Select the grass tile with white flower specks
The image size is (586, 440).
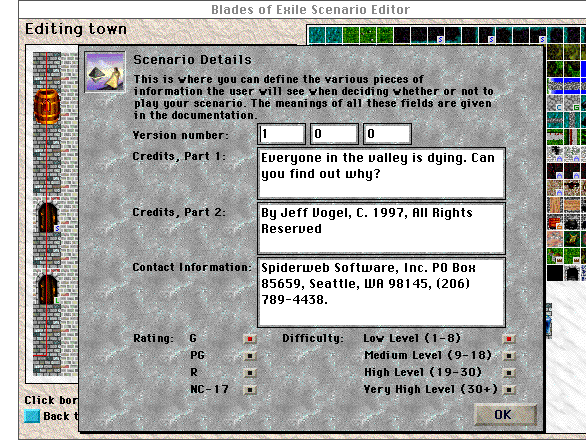coord(368,35)
